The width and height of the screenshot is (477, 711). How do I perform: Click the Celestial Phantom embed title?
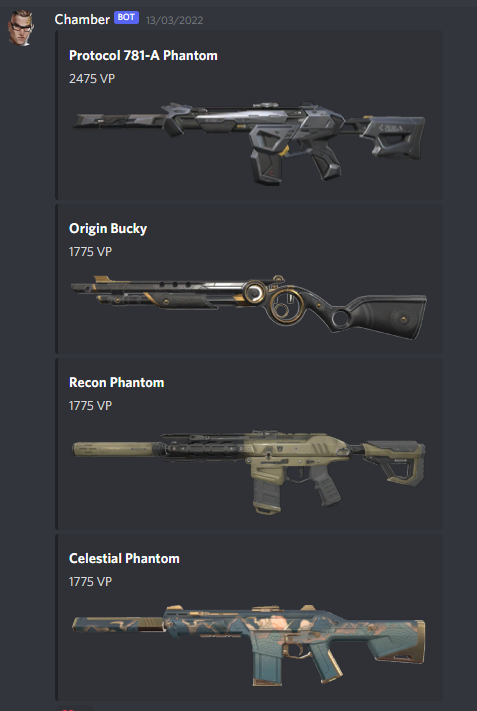(x=124, y=558)
